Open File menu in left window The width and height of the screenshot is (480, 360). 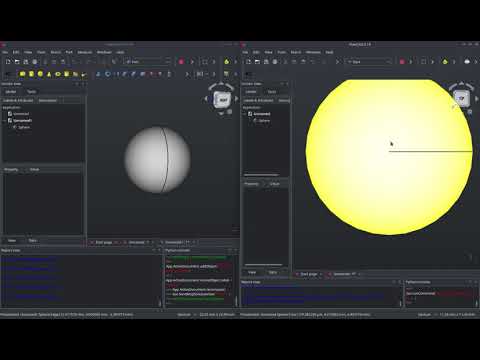pos(5,52)
